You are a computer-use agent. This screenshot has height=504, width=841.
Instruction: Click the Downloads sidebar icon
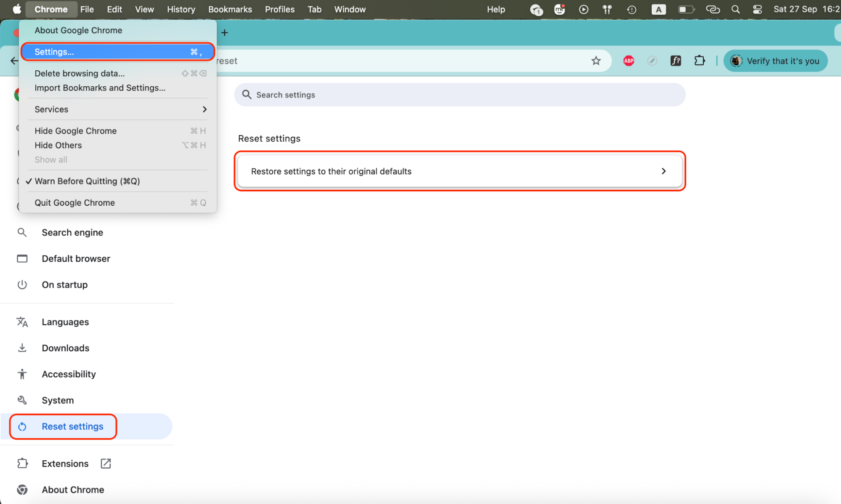(22, 348)
